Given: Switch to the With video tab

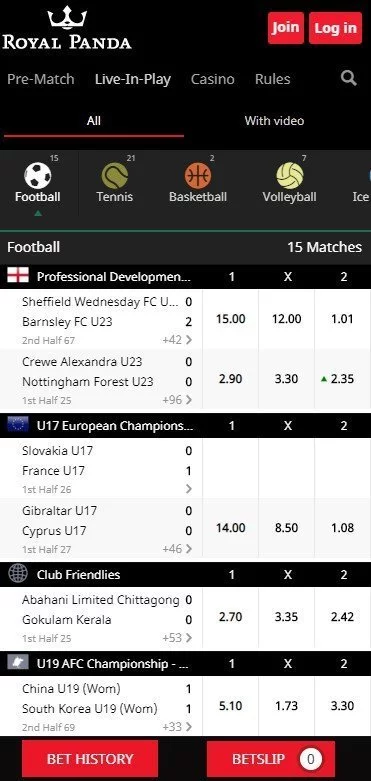Looking at the screenshot, I should (x=274, y=121).
